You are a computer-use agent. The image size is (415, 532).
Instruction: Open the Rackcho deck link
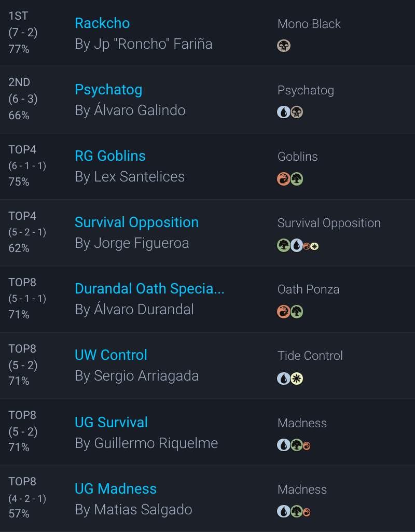(102, 23)
